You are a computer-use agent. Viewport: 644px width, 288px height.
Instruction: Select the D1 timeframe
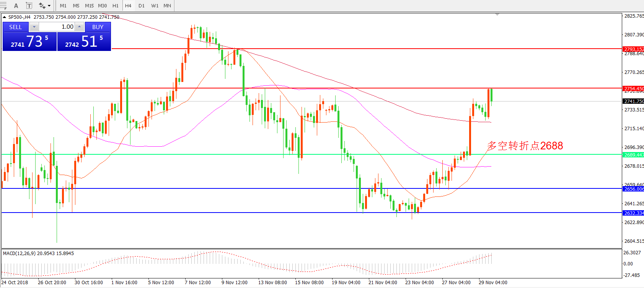point(142,6)
